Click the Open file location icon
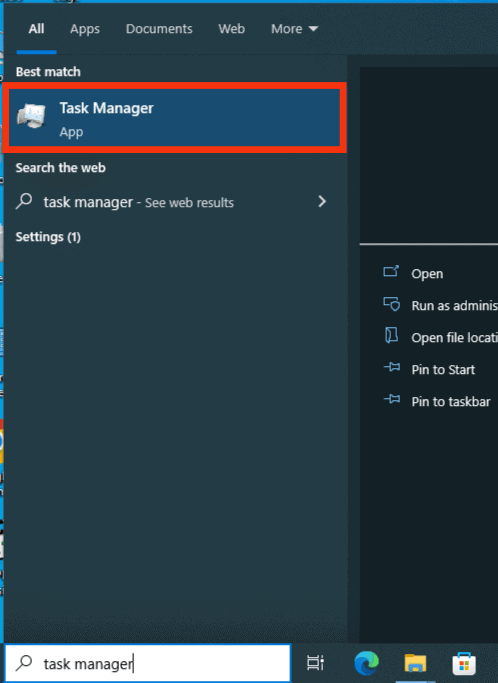Image resolution: width=498 pixels, height=683 pixels. (391, 335)
